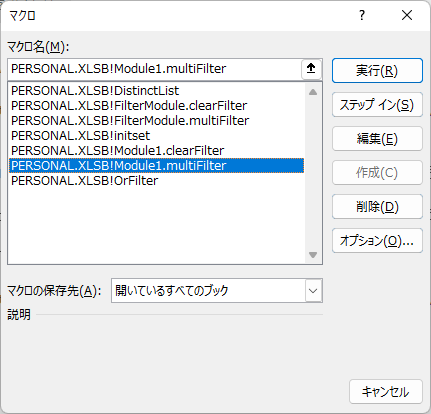Click the macro list scroll up arrow

313,92
